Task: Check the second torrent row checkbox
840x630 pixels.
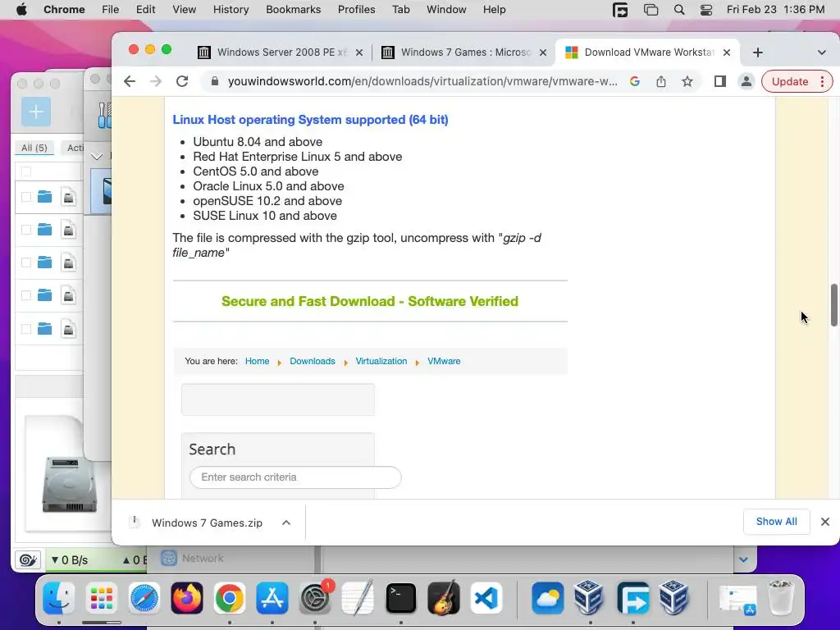Action: click(x=25, y=230)
